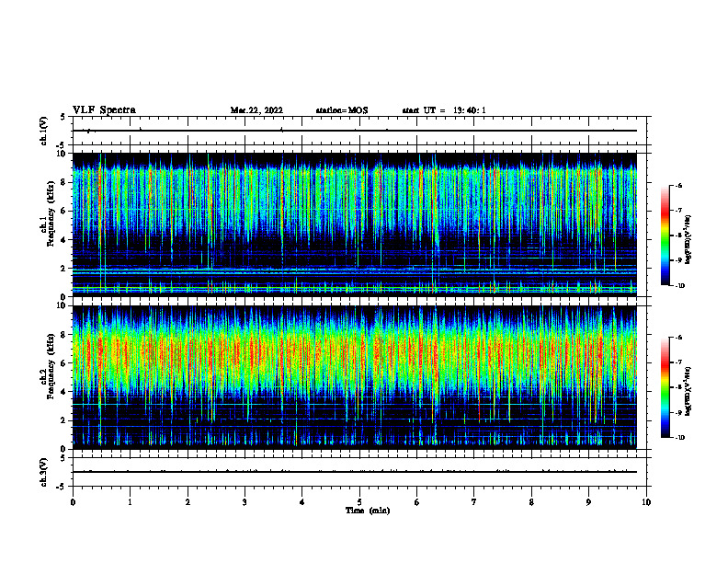Click the ch.1 spectrogram color bar

click(665, 236)
